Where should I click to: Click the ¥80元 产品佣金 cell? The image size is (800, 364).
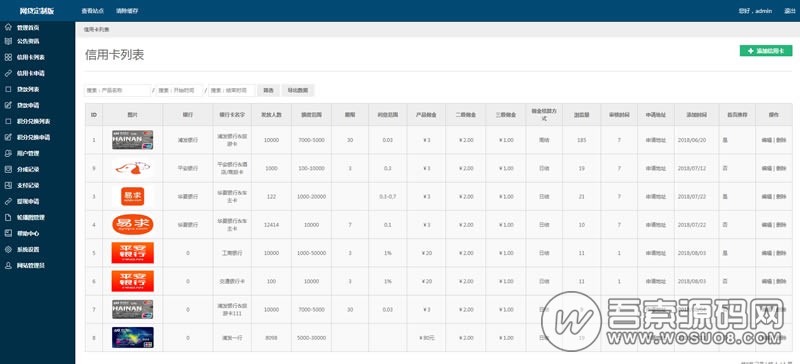(x=426, y=338)
